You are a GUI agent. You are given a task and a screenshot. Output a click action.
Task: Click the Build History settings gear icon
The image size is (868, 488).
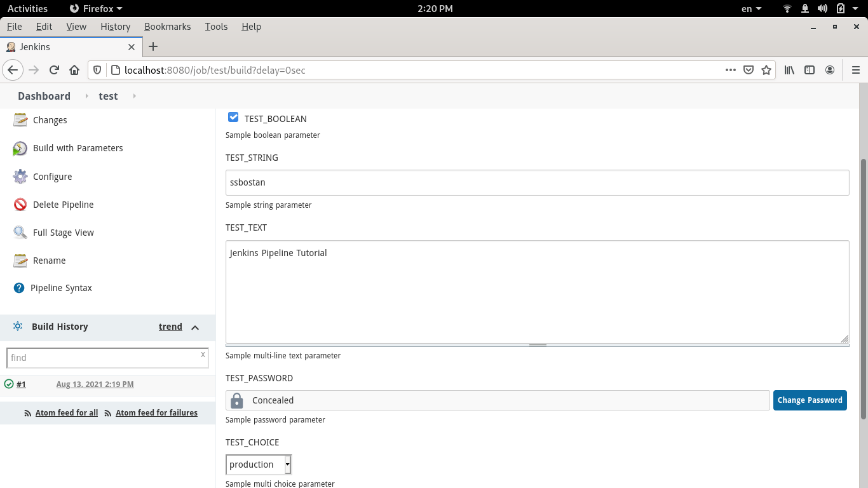tap(17, 326)
